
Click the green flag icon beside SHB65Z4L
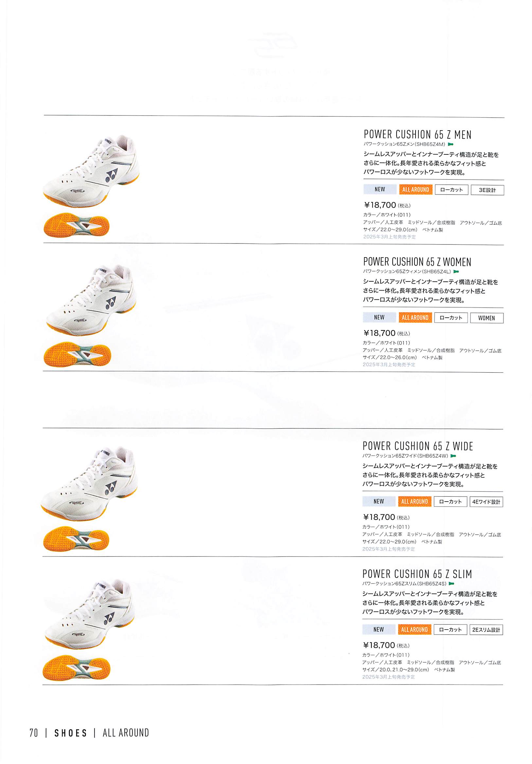tap(456, 272)
